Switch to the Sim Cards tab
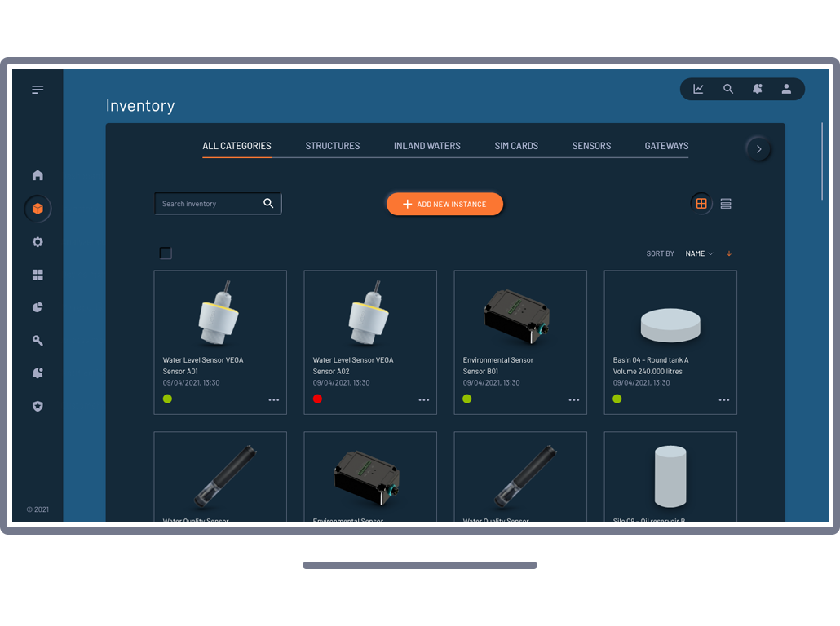The image size is (840, 626). 516,146
